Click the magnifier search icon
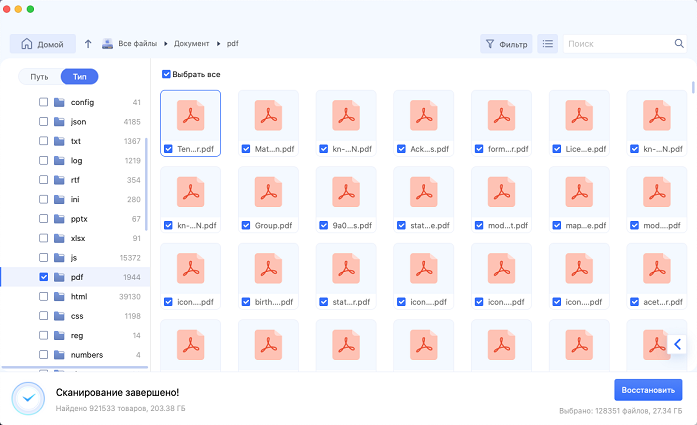The image size is (697, 425). click(679, 43)
